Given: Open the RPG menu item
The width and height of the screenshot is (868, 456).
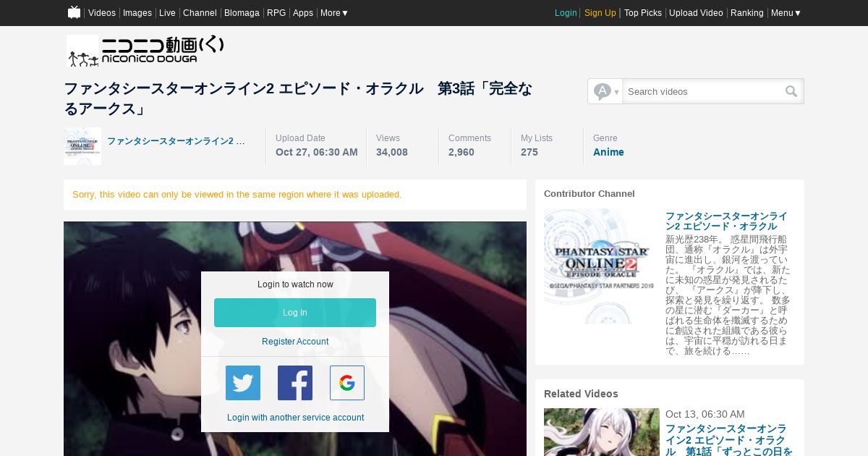Looking at the screenshot, I should [x=276, y=13].
